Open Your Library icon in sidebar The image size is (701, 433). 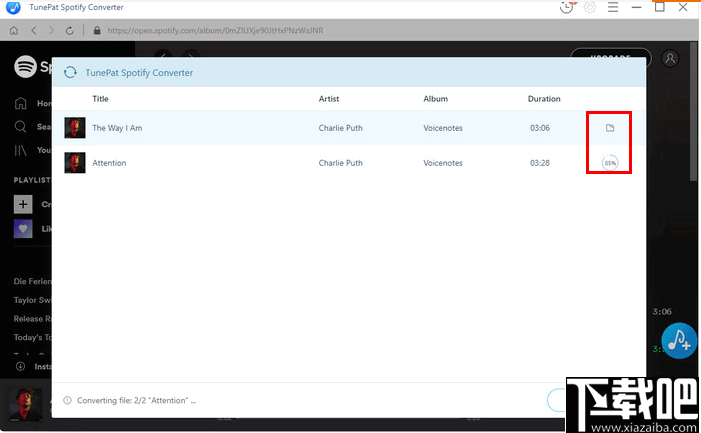[21, 150]
